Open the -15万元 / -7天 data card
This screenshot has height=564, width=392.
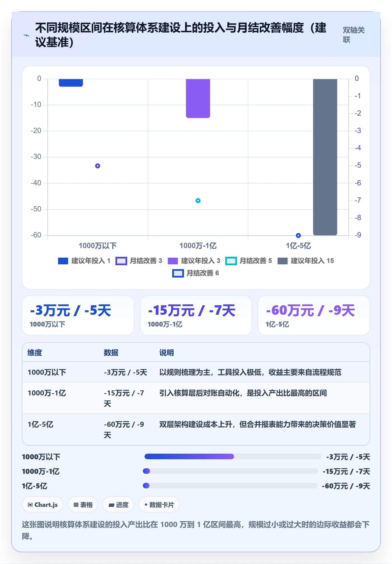point(196,315)
